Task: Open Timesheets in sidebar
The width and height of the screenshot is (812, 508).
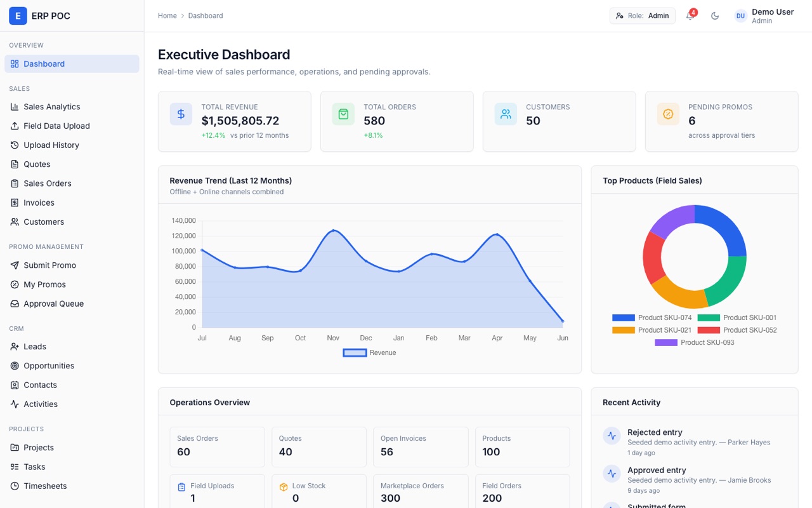Action: tap(72, 486)
